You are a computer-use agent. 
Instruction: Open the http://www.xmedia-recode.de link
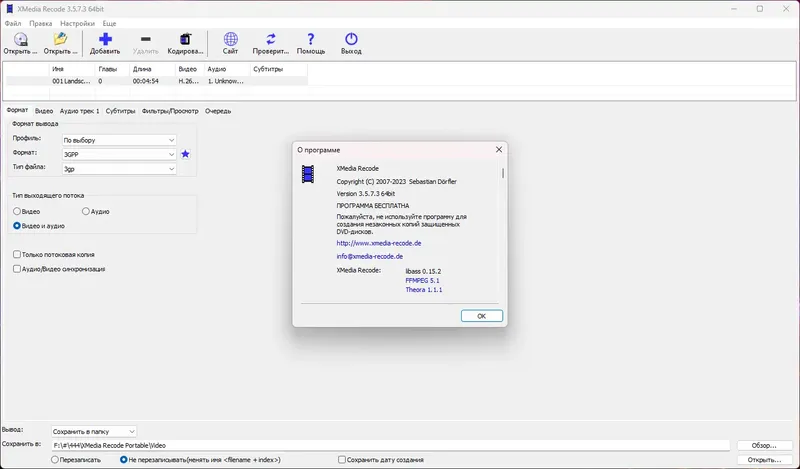point(379,243)
